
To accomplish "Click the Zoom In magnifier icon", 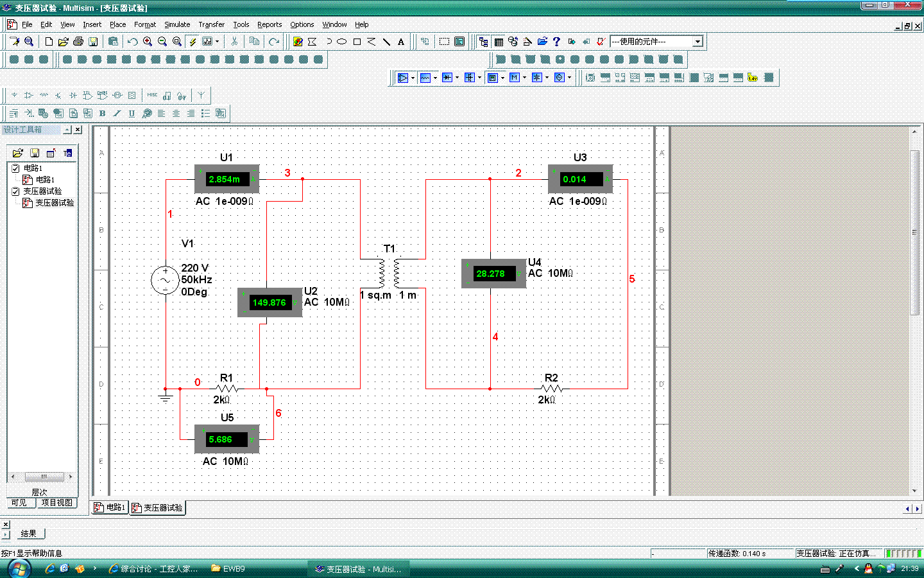I will (148, 42).
